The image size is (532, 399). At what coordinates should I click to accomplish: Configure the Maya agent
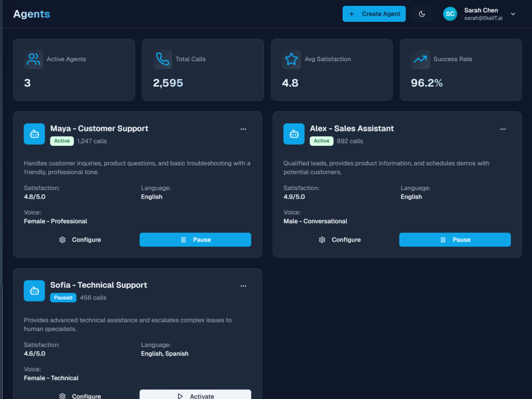(x=80, y=239)
